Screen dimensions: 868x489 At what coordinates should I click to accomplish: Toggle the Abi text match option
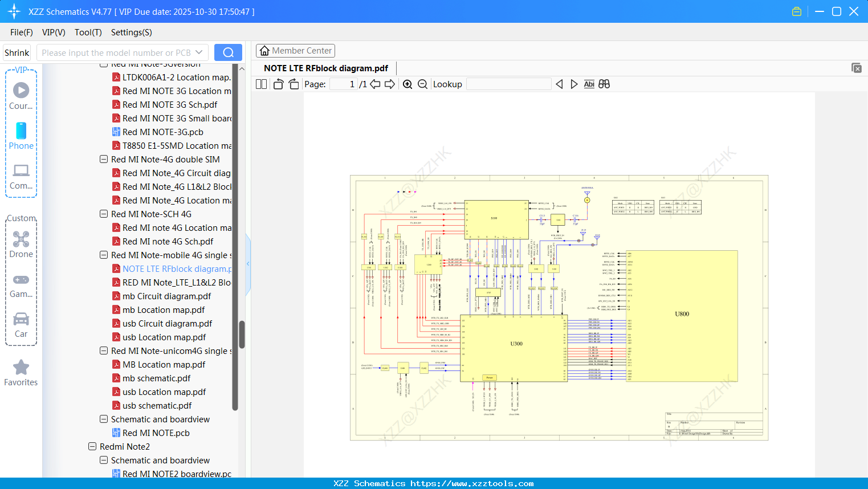point(589,84)
